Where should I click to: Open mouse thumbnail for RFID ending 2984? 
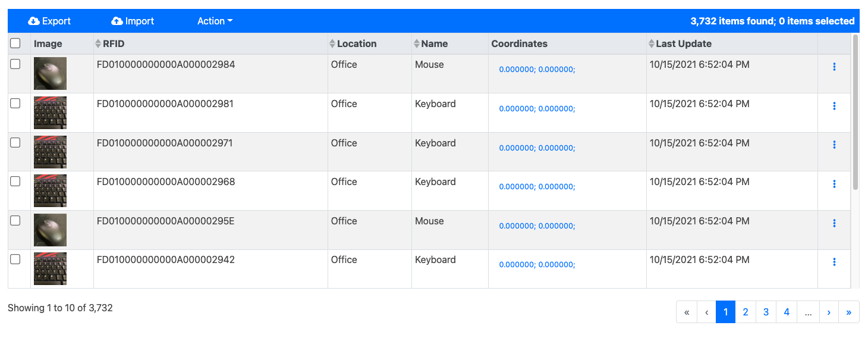pos(50,74)
